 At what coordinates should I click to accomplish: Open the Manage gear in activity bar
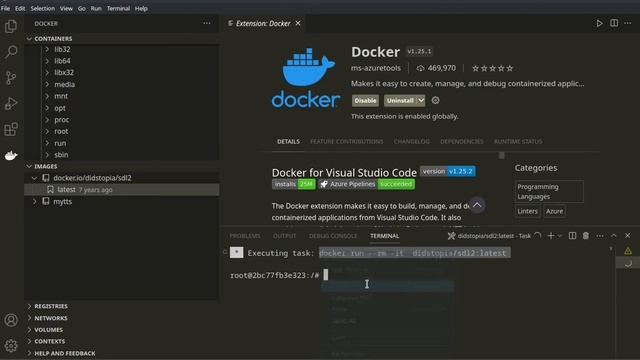(11, 346)
